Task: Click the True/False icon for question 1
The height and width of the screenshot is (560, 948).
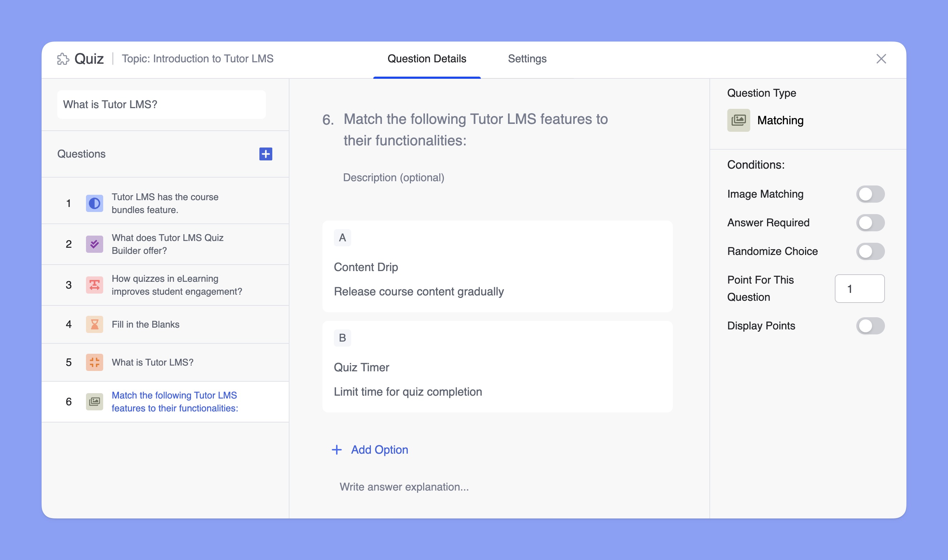Action: (94, 203)
